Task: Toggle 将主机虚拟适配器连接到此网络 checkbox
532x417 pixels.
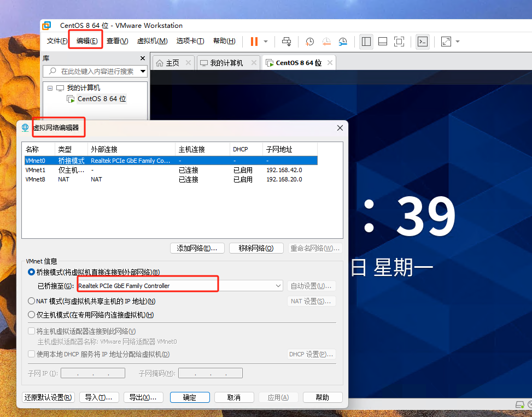Action: (x=31, y=331)
